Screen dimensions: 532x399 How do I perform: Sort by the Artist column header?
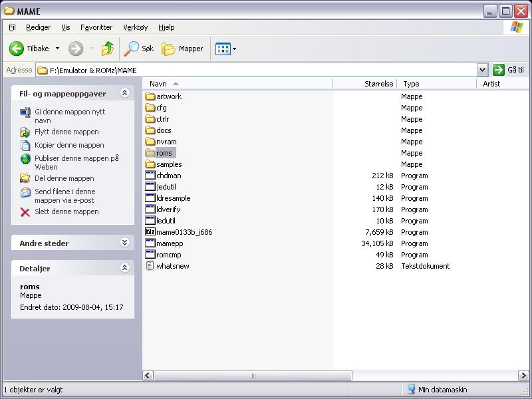[503, 84]
